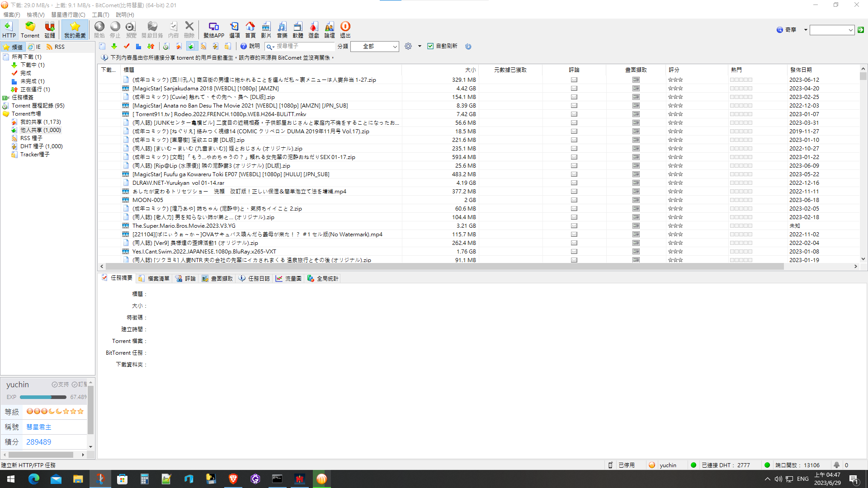The height and width of the screenshot is (488, 868).
Task: Switch to the 流量圖 tab
Action: click(289, 279)
